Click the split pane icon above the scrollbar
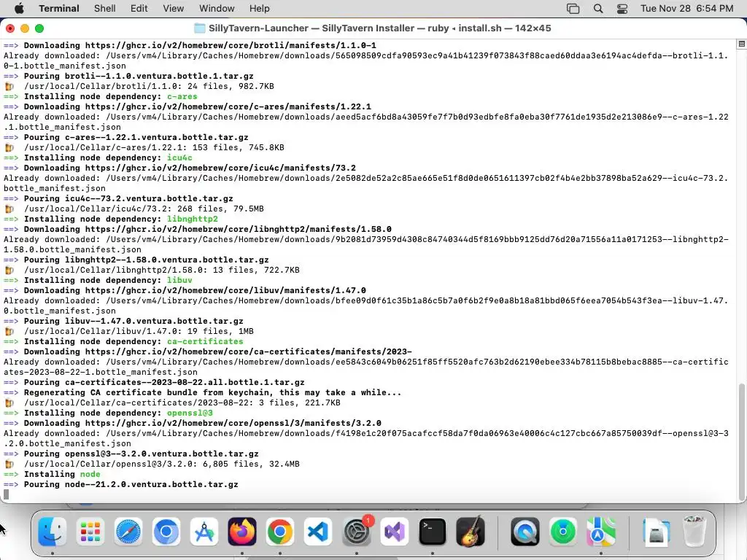Image resolution: width=747 pixels, height=560 pixels. pyautogui.click(x=741, y=44)
